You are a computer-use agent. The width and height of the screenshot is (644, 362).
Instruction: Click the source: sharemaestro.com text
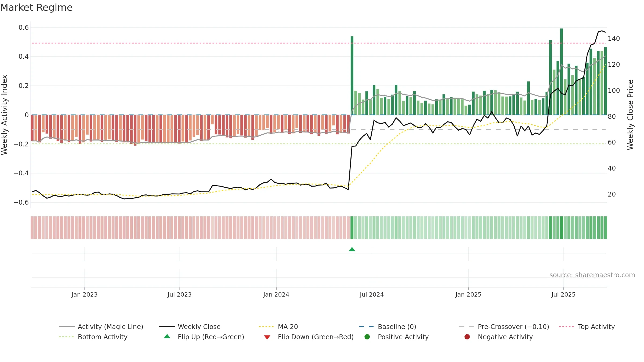pyautogui.click(x=592, y=275)
